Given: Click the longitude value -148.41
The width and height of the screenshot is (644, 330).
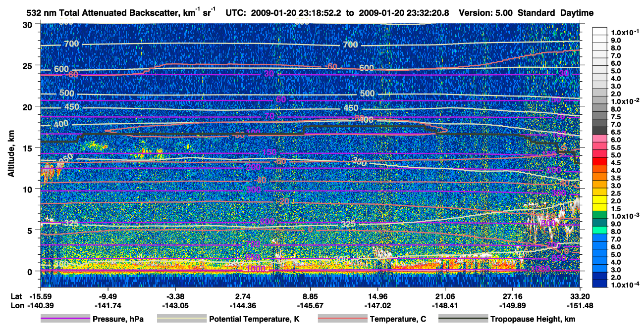Looking at the screenshot, I should click(x=445, y=305).
